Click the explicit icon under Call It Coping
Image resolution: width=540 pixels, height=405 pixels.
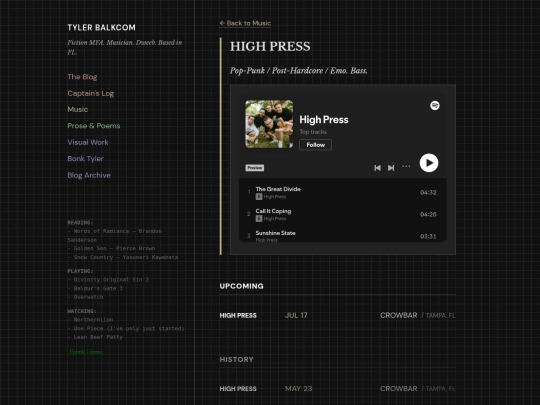click(x=259, y=219)
